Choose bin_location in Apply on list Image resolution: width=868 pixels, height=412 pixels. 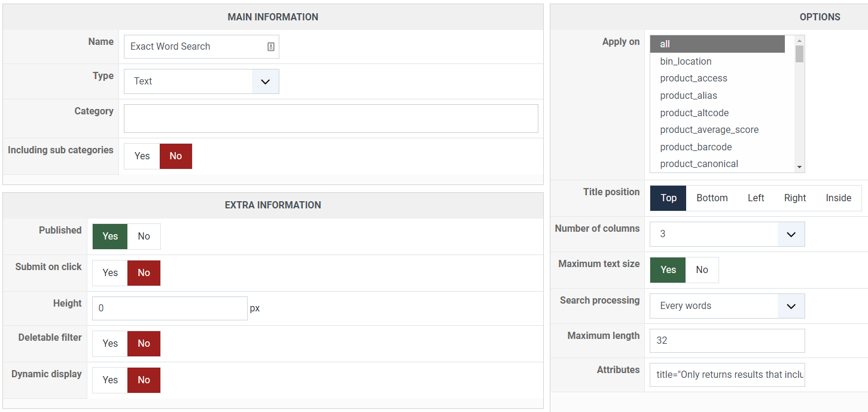[x=686, y=62]
